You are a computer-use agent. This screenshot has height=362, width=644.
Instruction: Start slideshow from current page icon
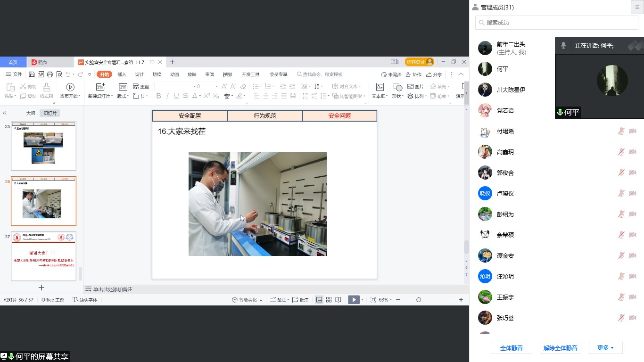click(70, 87)
